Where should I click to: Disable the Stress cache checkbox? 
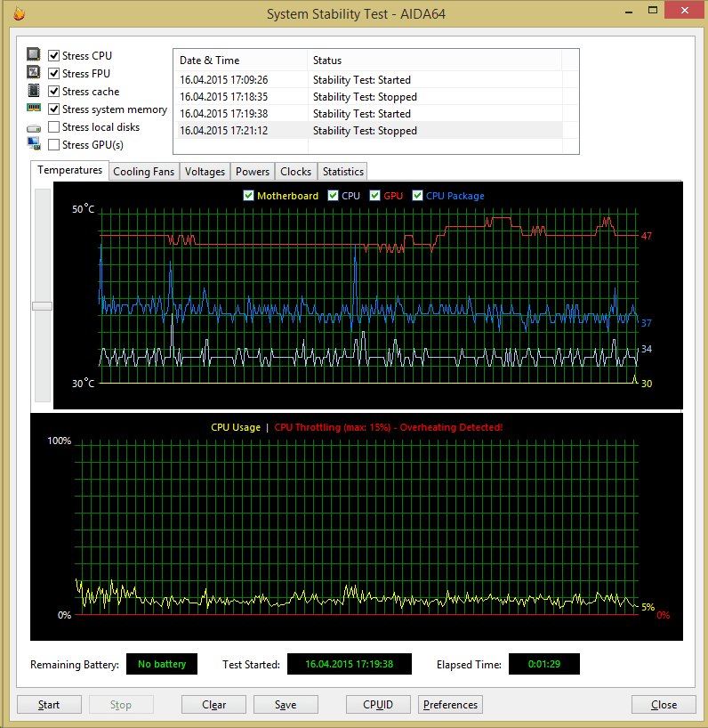point(54,92)
